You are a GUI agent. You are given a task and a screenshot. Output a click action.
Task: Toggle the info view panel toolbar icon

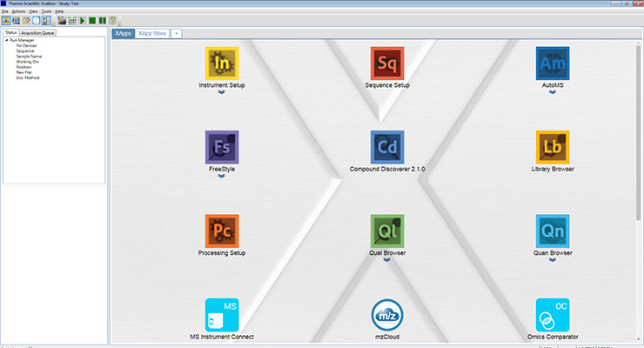click(x=46, y=21)
